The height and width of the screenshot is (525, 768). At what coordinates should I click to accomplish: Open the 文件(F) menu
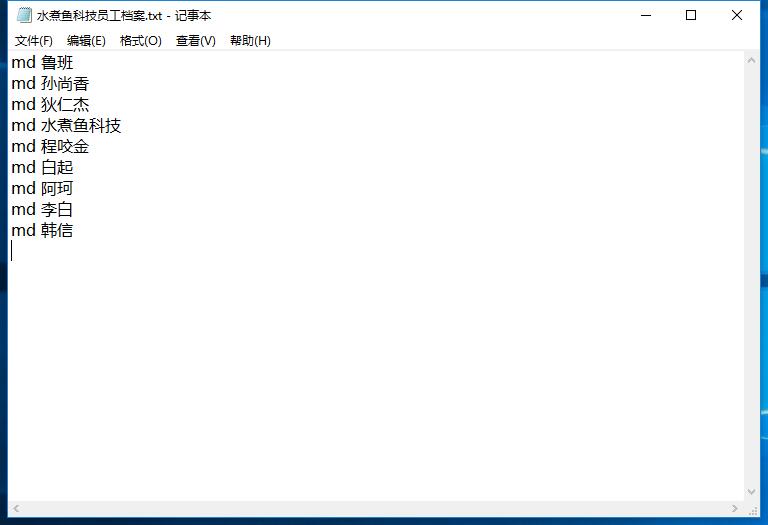(x=34, y=41)
